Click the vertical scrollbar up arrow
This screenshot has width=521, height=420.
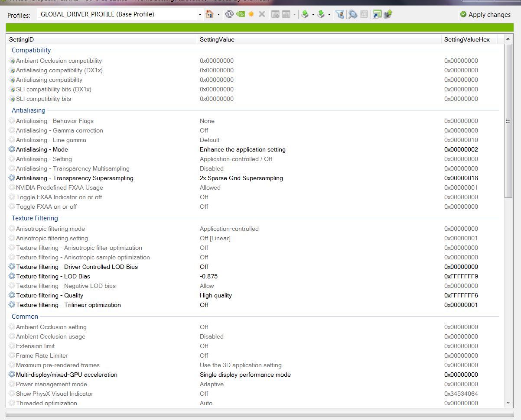(508, 39)
